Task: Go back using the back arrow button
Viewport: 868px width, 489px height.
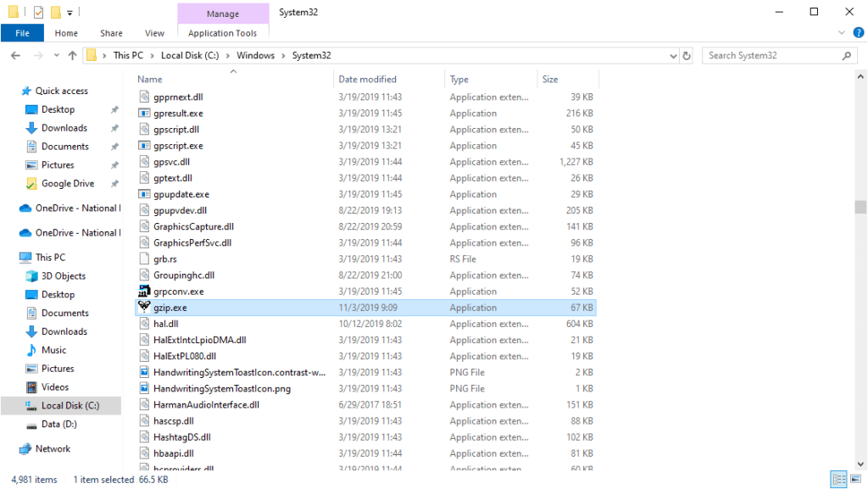Action: click(x=14, y=54)
